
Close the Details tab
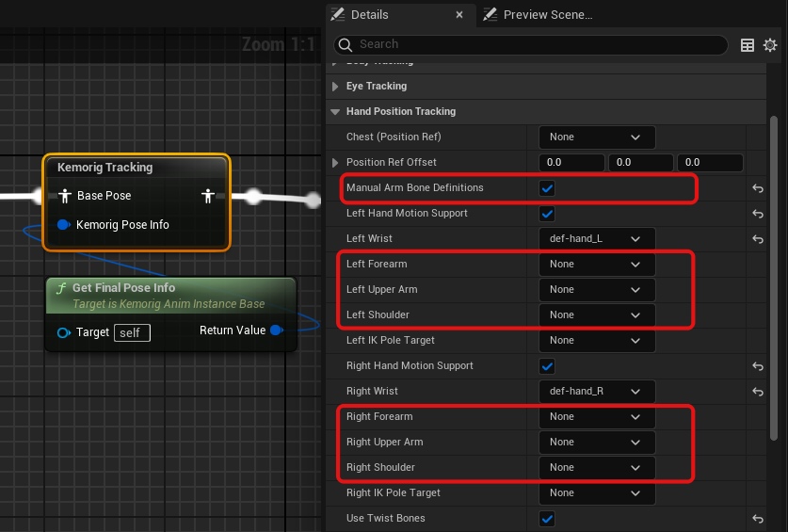pos(459,15)
